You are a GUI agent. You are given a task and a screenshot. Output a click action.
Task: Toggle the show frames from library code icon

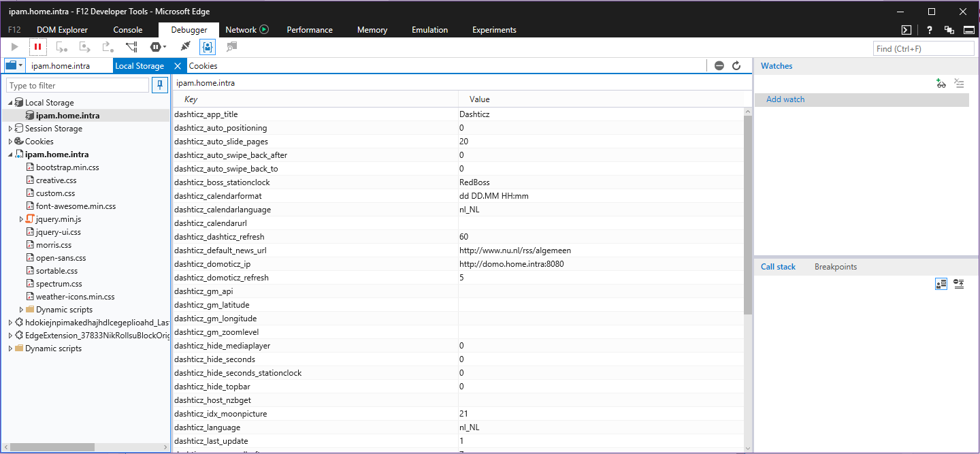pos(941,284)
